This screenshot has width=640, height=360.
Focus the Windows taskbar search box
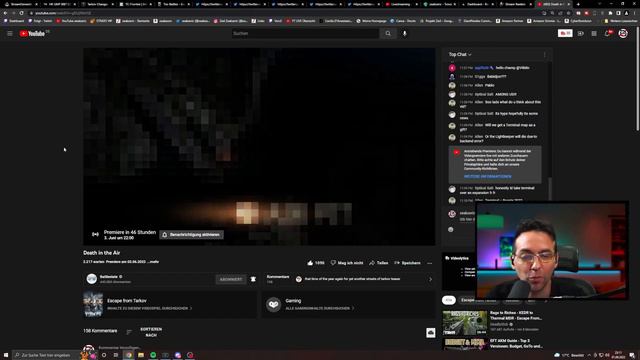47,355
